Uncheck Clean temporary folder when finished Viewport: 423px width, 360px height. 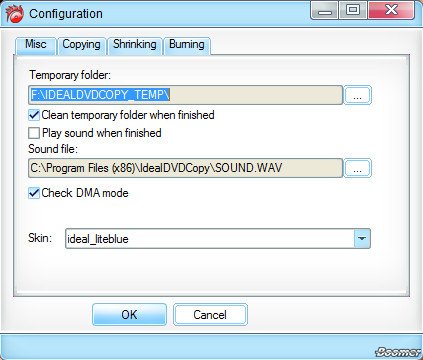pos(34,115)
